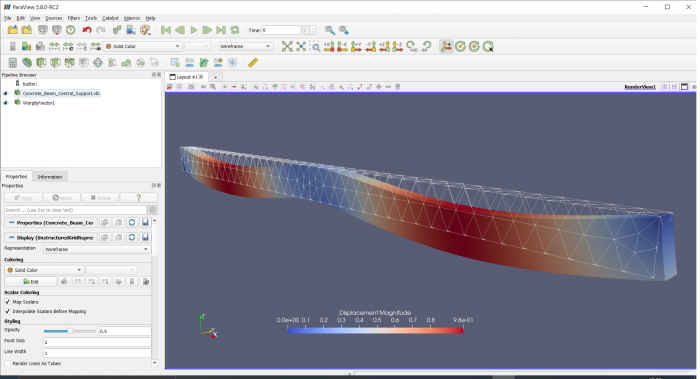Click the Opacity slider handle
Viewport: 700px width, 379px height.
[x=70, y=331]
